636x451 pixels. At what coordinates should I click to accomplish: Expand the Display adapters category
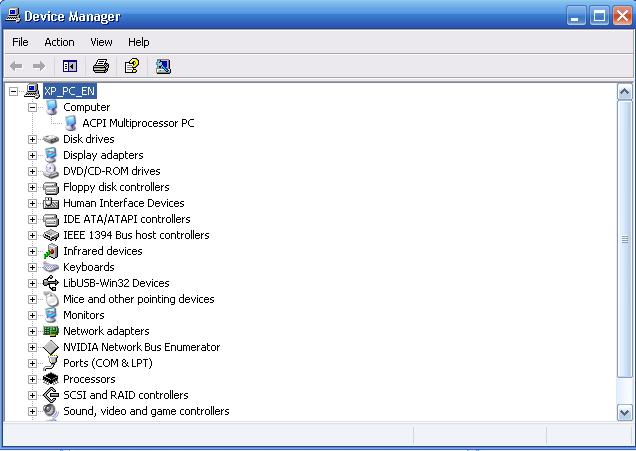tap(32, 155)
